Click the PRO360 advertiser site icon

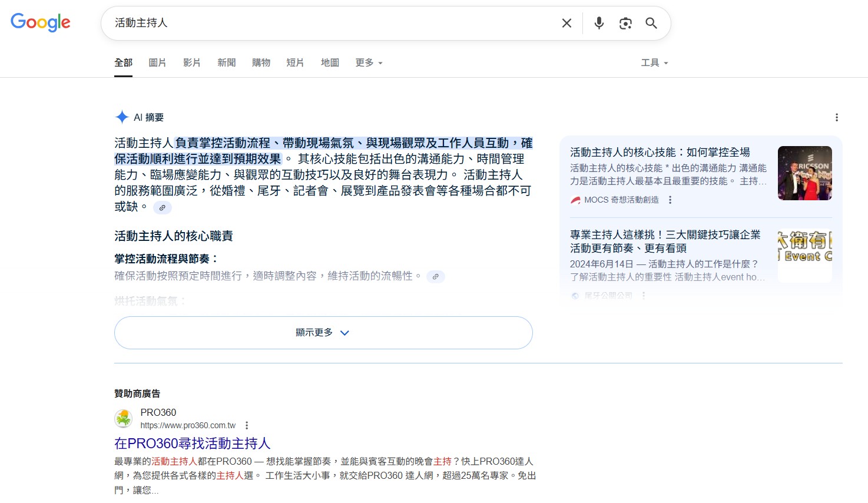coord(124,418)
